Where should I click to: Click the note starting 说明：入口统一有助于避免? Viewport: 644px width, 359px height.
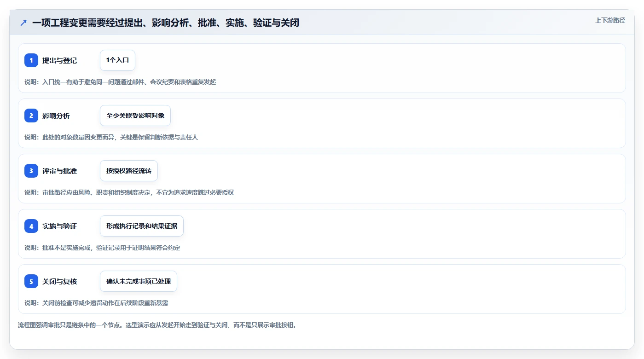tap(120, 82)
